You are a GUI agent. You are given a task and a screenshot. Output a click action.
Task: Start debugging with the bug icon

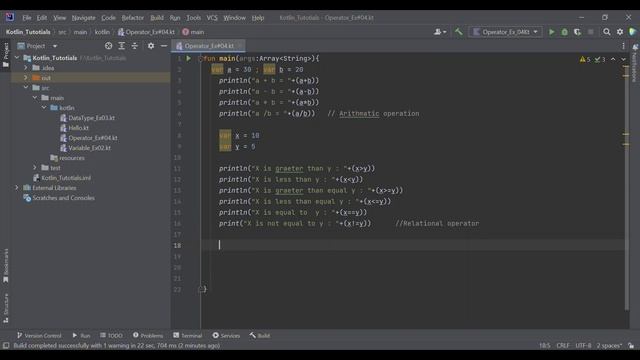pyautogui.click(x=564, y=32)
